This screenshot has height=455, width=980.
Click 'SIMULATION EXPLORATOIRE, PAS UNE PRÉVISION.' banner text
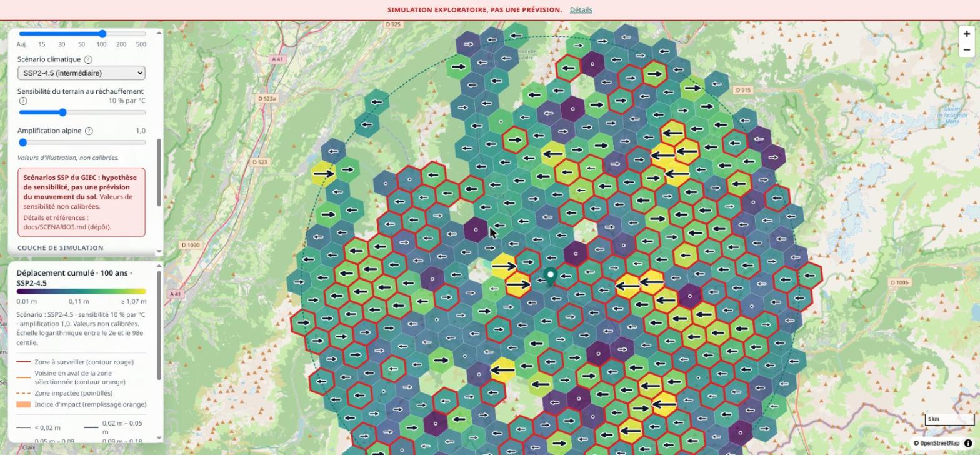(474, 10)
